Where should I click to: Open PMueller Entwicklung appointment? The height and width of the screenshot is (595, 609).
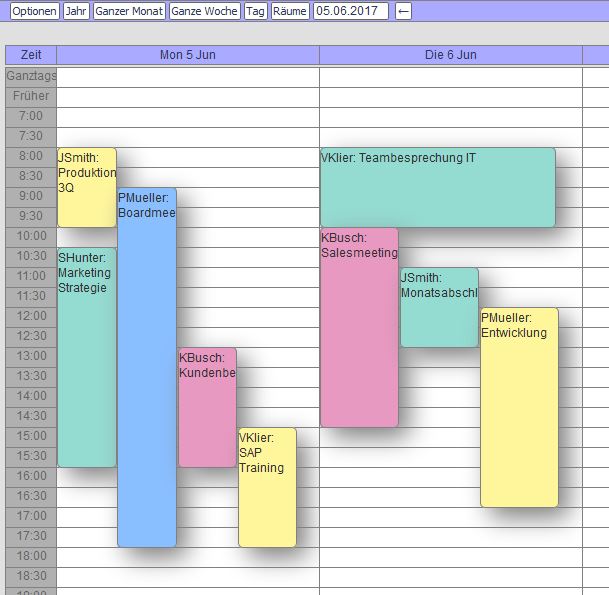[519, 407]
